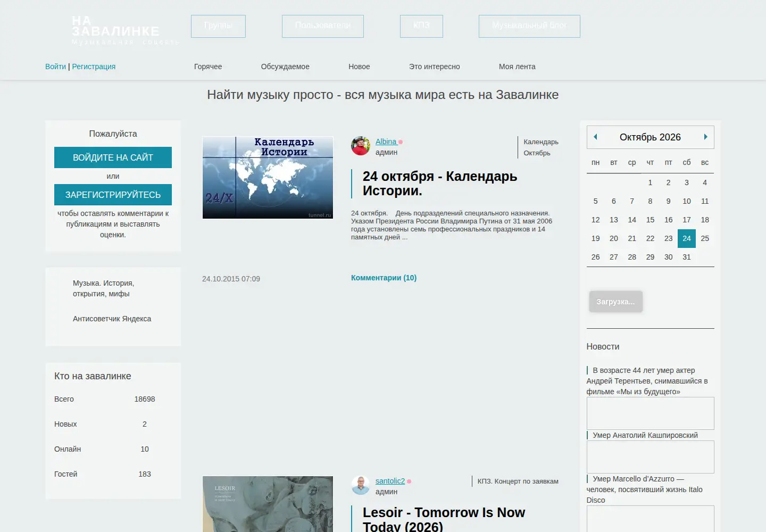Open Музыка. История, открытия, мифы link
766x532 pixels.
click(x=103, y=288)
